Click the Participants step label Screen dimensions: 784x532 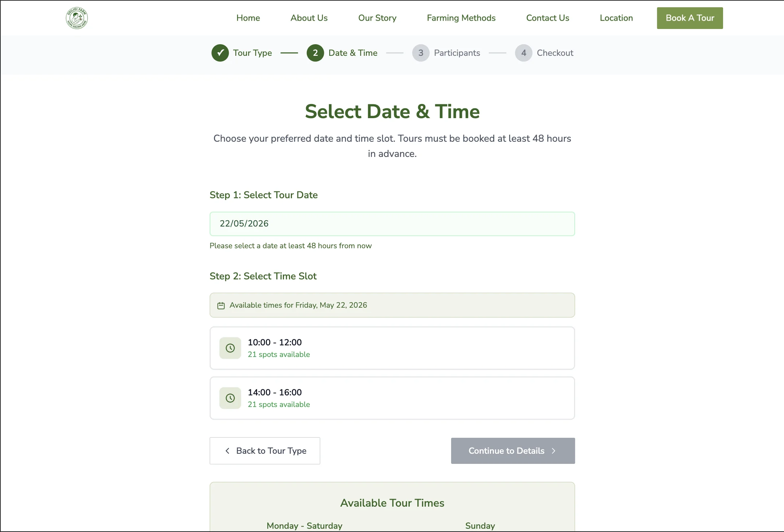click(457, 53)
